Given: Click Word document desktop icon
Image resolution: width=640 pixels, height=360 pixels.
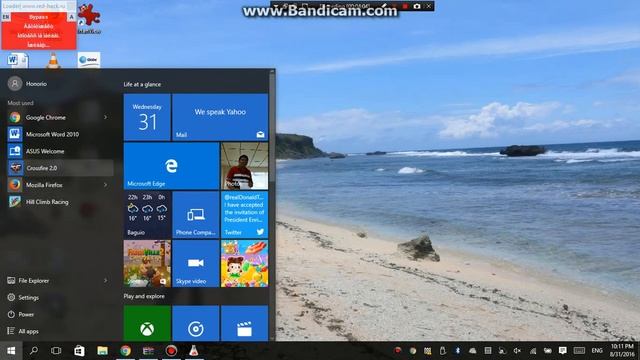Looking at the screenshot, I should (x=17, y=60).
